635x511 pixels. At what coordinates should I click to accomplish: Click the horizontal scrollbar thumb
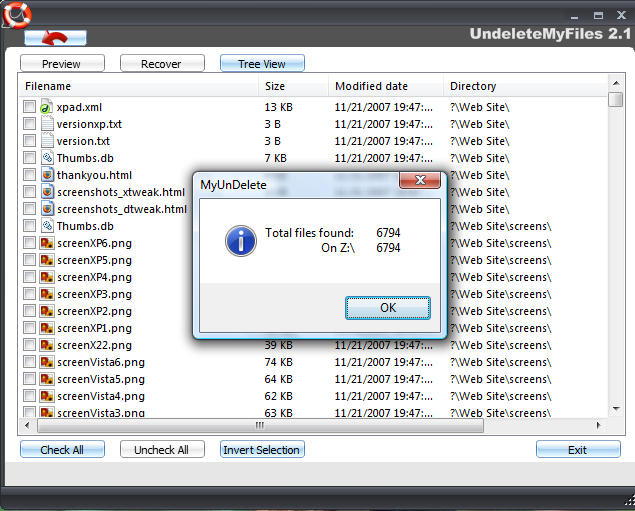pos(260,426)
